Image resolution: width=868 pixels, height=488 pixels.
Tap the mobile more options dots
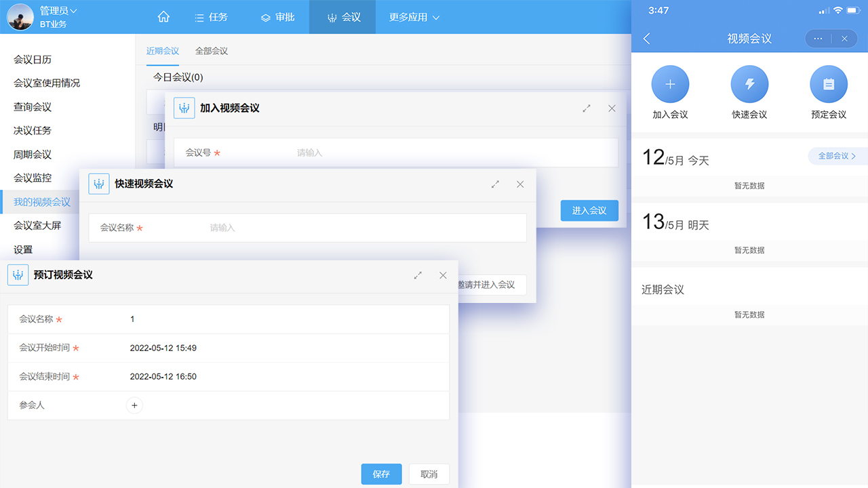click(x=818, y=39)
